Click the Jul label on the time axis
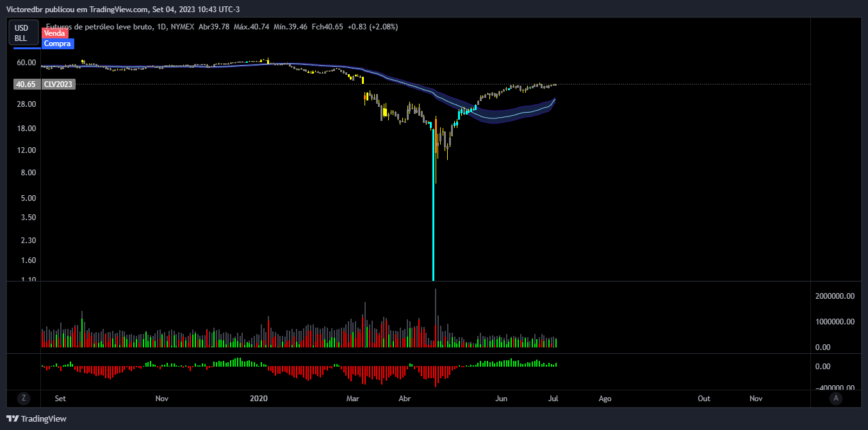The height and width of the screenshot is (430, 868). pos(553,398)
